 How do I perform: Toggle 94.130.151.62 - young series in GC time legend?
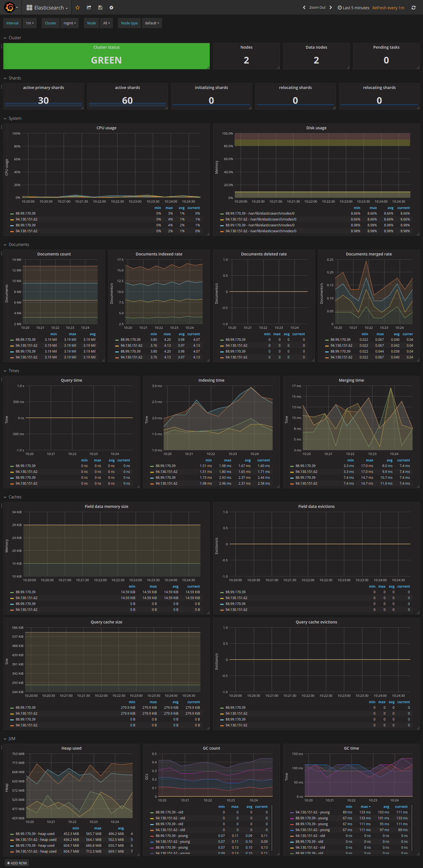pyautogui.click(x=312, y=812)
